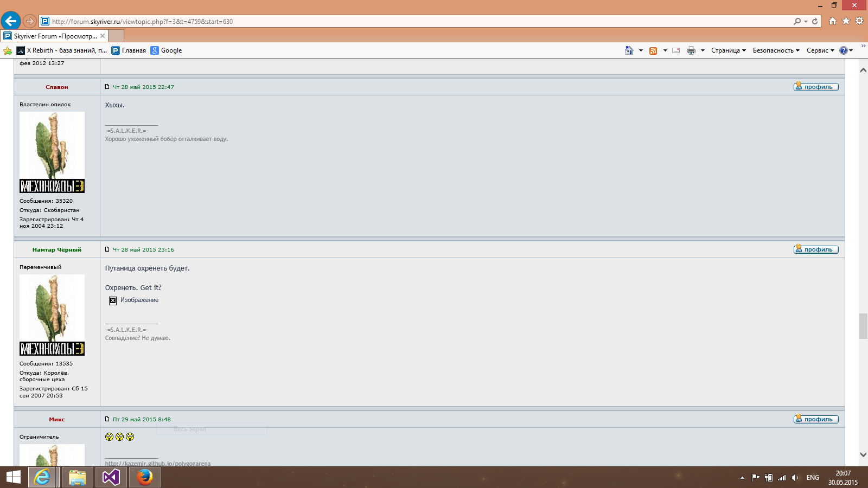Open Главная favorites link
Viewport: 868px width, 488px height.
[x=129, y=50]
